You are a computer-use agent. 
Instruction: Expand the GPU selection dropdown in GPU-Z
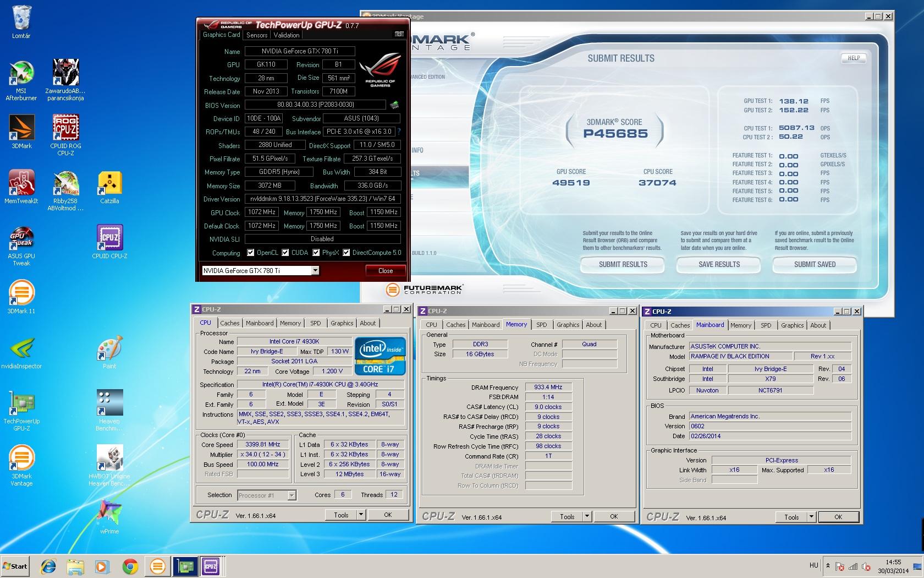[315, 270]
